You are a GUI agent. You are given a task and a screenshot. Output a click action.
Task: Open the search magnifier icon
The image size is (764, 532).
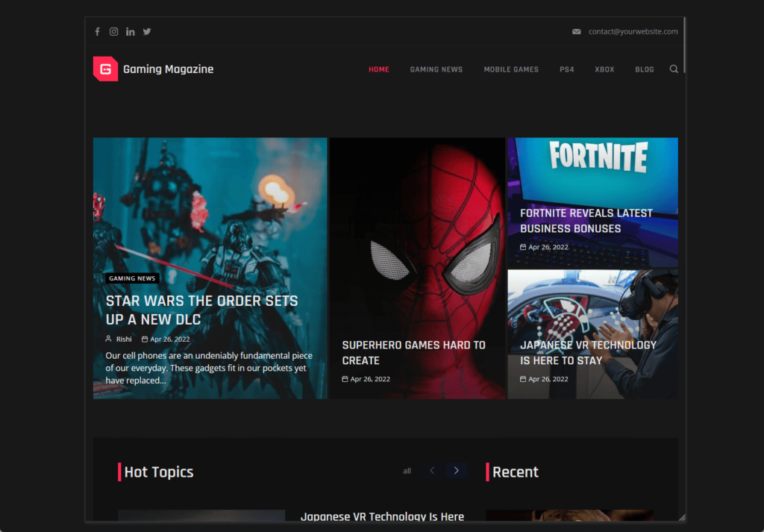674,69
